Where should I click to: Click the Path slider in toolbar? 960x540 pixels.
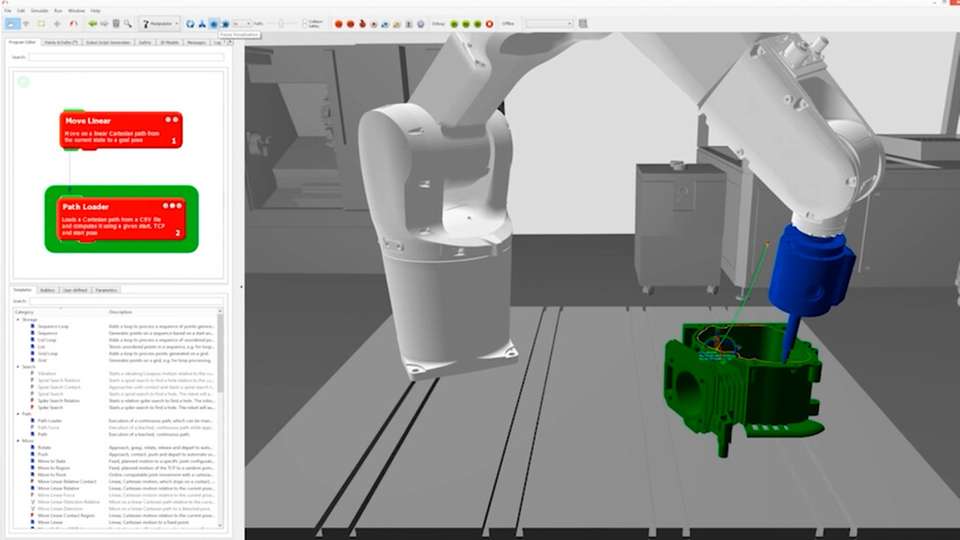click(x=282, y=24)
